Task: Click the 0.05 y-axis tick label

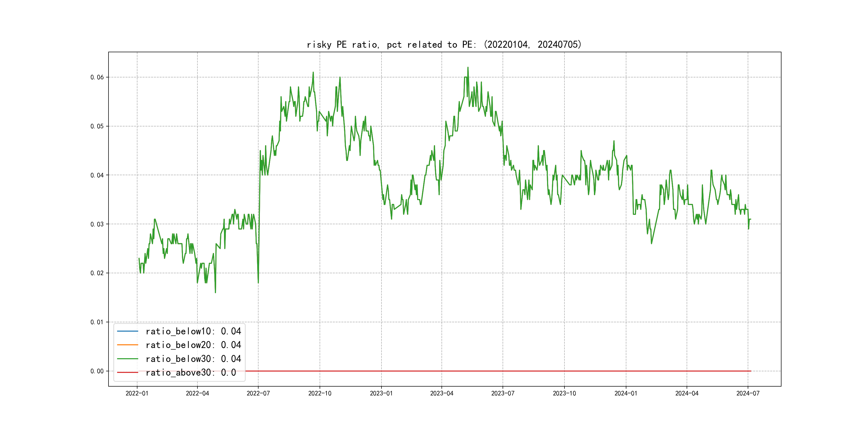Action: coord(97,126)
